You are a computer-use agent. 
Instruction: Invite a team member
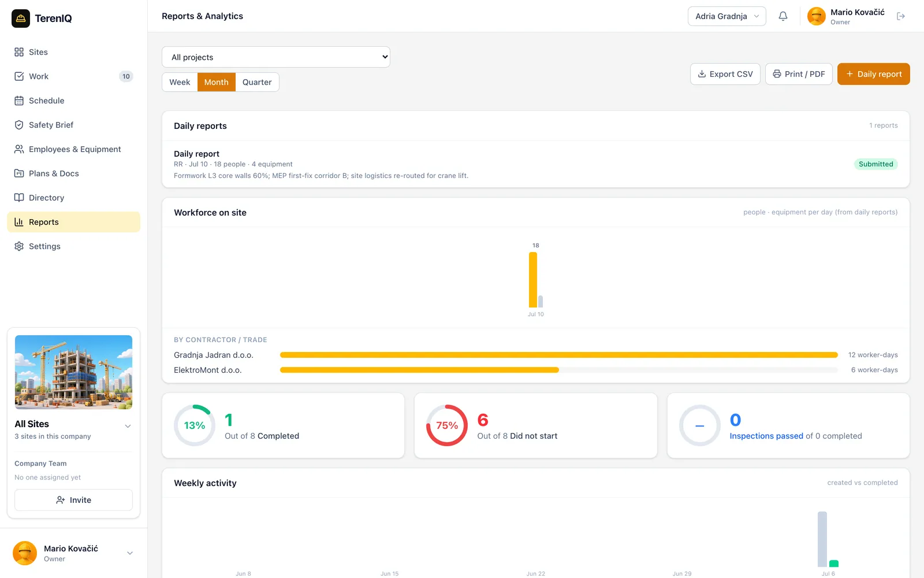click(73, 500)
